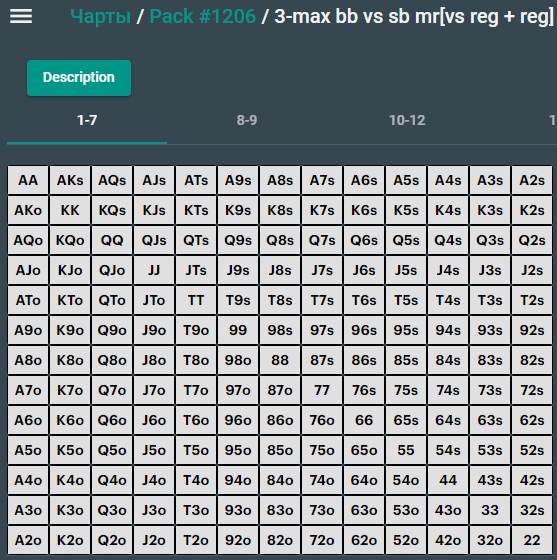
Task: Click the KK hand cell
Action: tap(70, 210)
